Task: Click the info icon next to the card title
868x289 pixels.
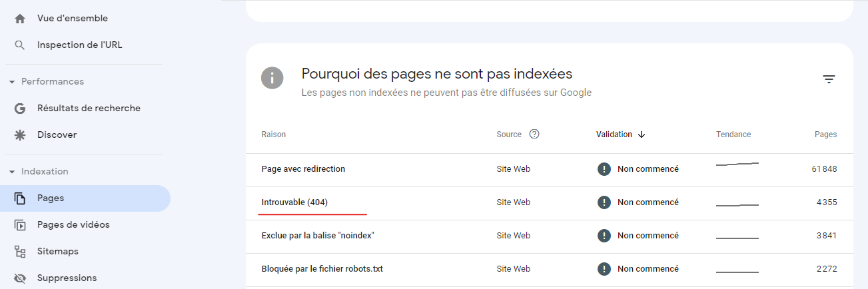Action: click(x=272, y=78)
